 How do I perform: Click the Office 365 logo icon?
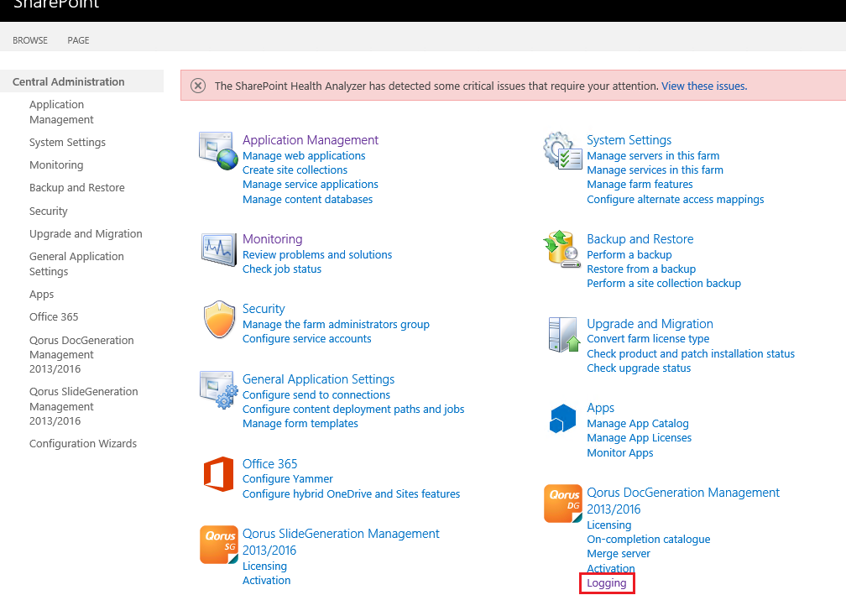pos(218,474)
